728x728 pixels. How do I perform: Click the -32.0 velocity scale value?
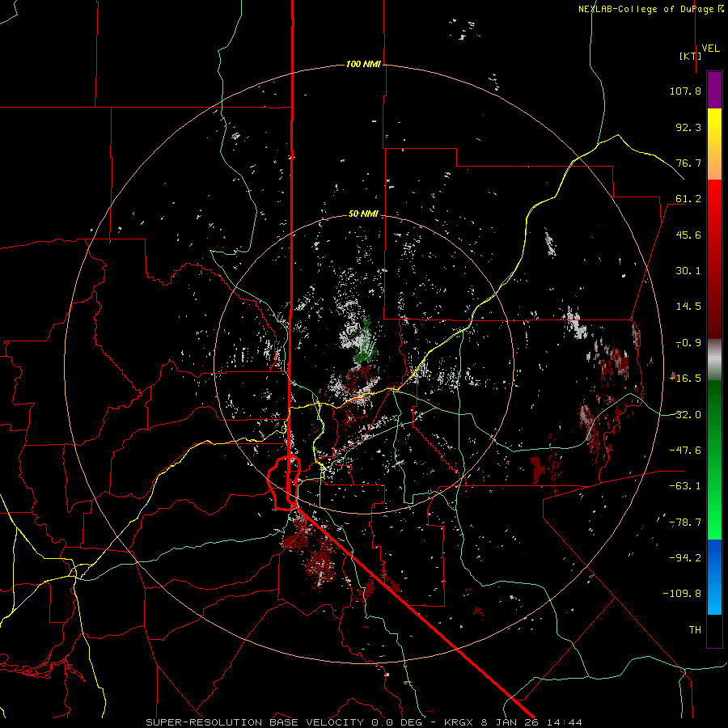click(x=685, y=415)
